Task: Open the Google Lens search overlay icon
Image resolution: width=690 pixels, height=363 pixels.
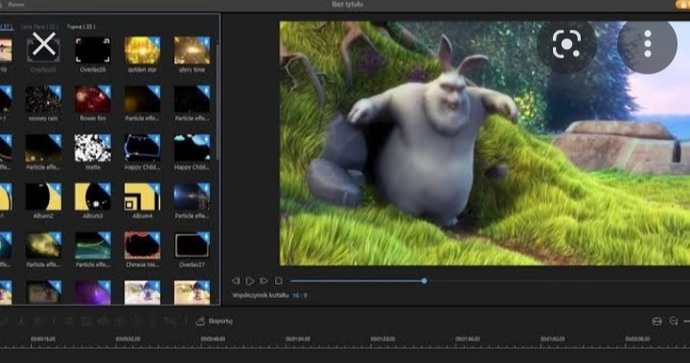Action: point(567,44)
